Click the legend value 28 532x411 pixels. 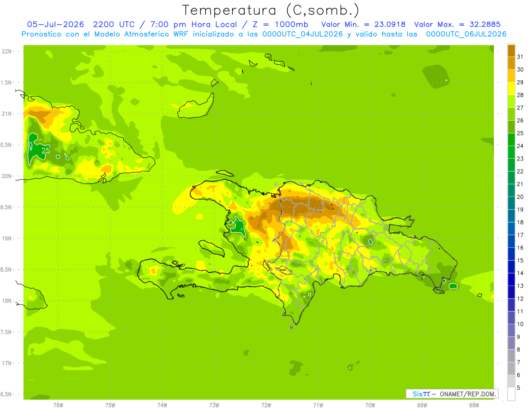point(520,94)
